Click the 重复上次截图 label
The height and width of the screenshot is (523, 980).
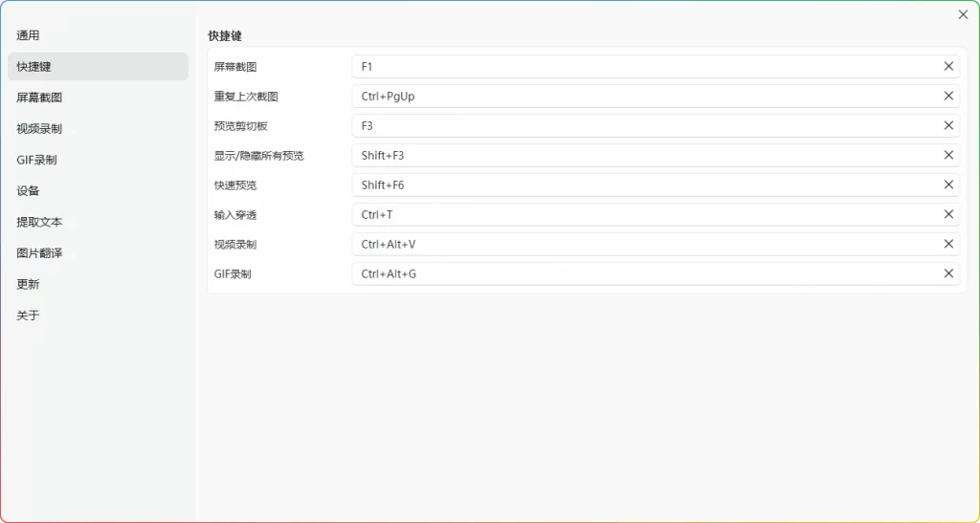(x=246, y=97)
